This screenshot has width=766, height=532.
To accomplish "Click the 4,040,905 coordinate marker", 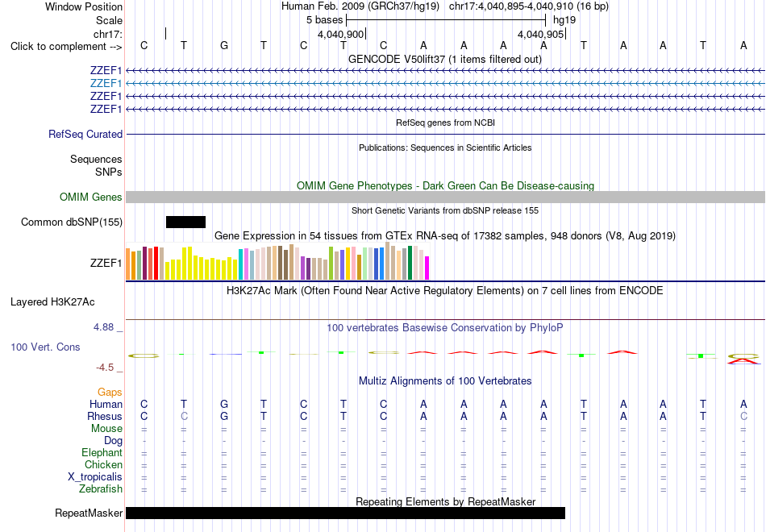I will coord(540,34).
